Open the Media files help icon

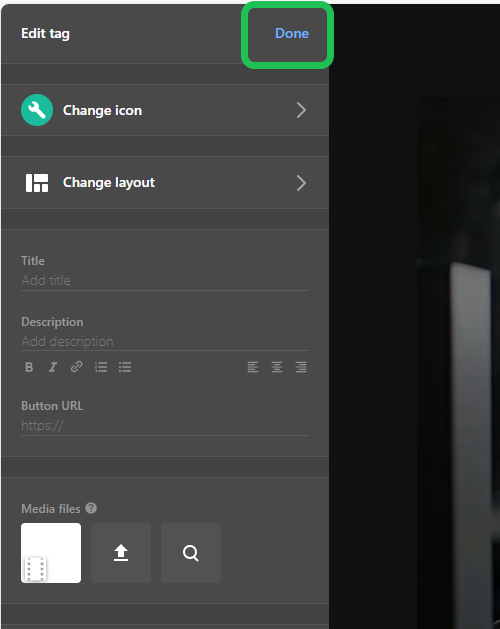91,508
